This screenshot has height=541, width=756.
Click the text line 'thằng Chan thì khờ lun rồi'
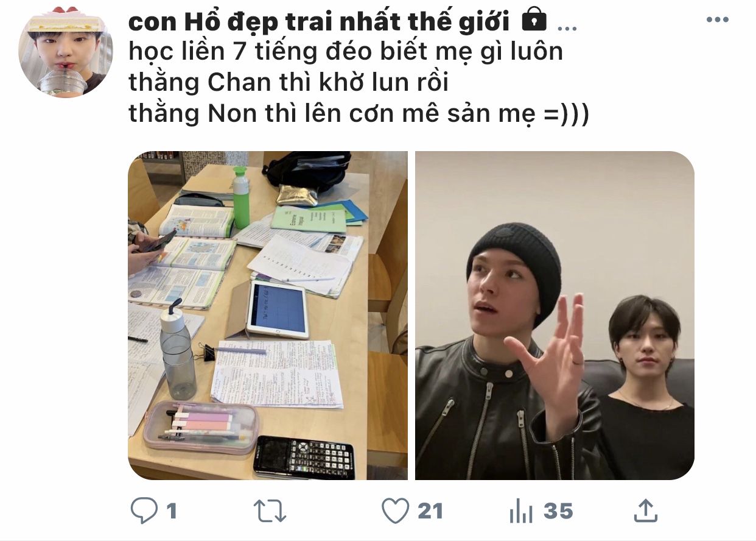coord(289,83)
